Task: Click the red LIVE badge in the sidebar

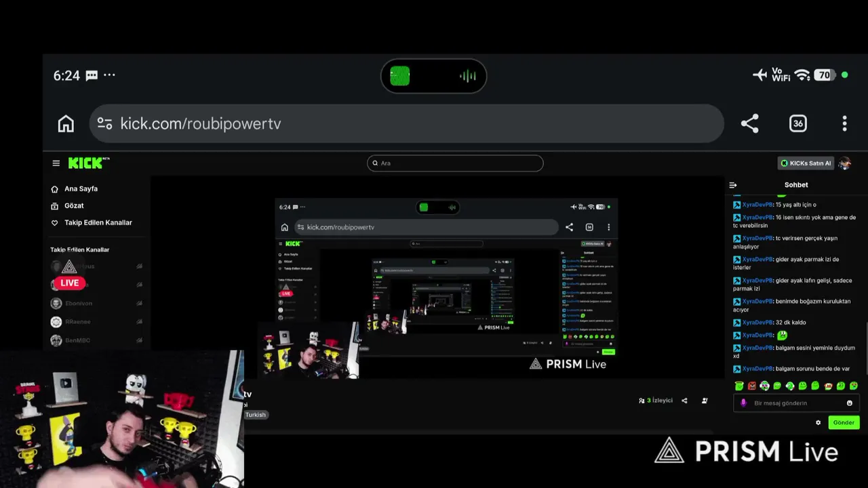Action: point(69,283)
